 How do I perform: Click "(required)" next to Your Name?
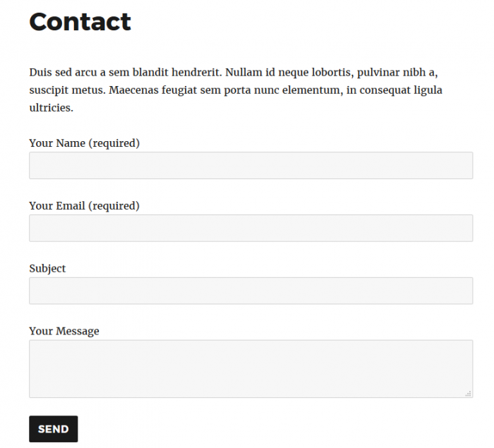[x=114, y=143]
